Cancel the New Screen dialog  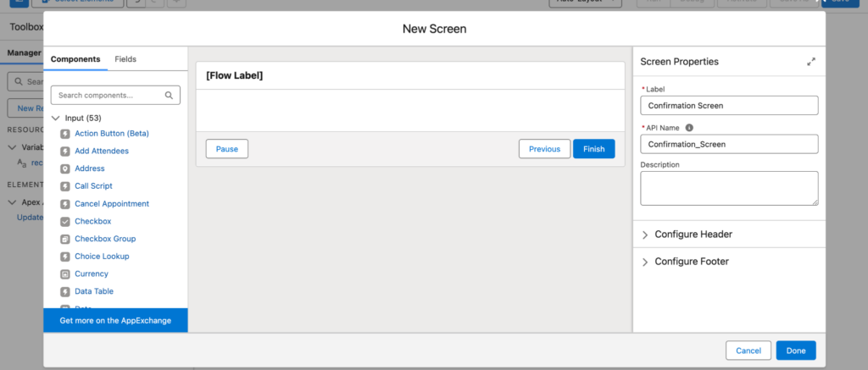[x=748, y=351]
